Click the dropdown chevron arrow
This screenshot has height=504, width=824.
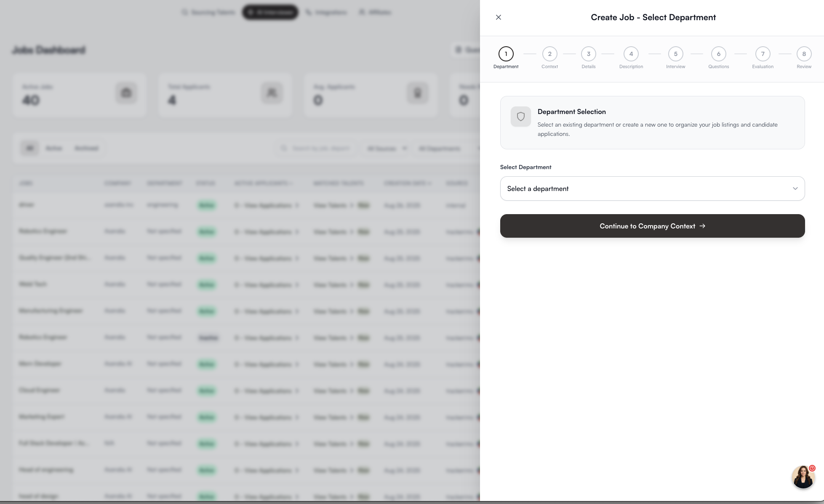click(795, 188)
